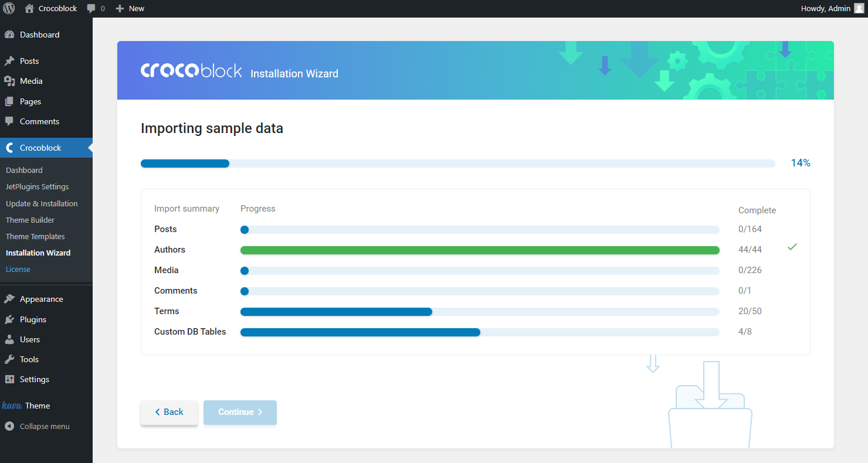Click the plus icon beside New
This screenshot has height=463, width=868.
[120, 9]
